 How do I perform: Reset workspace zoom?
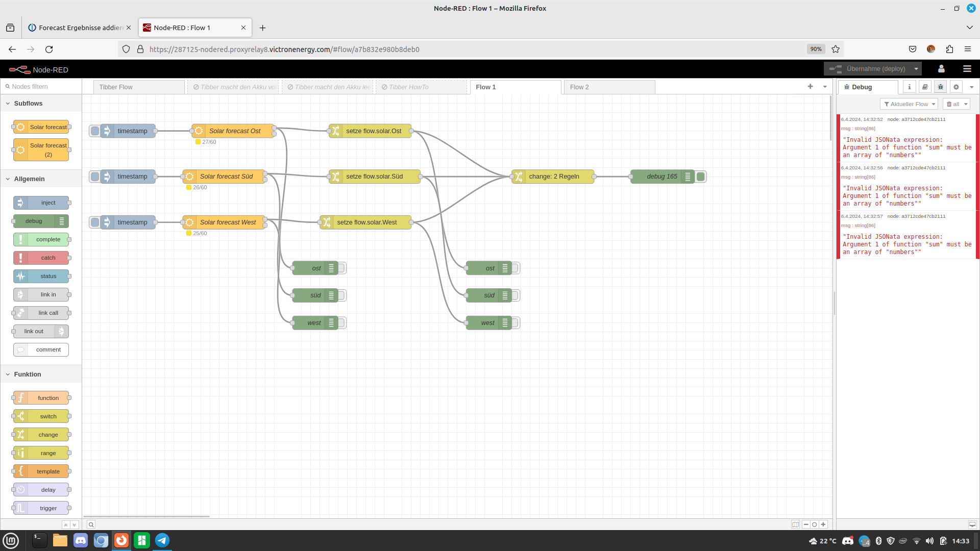point(815,524)
